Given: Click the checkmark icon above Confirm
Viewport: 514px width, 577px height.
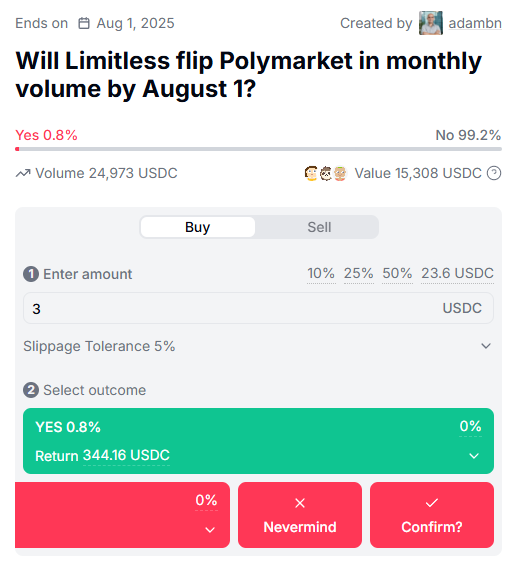Looking at the screenshot, I should coord(432,503).
